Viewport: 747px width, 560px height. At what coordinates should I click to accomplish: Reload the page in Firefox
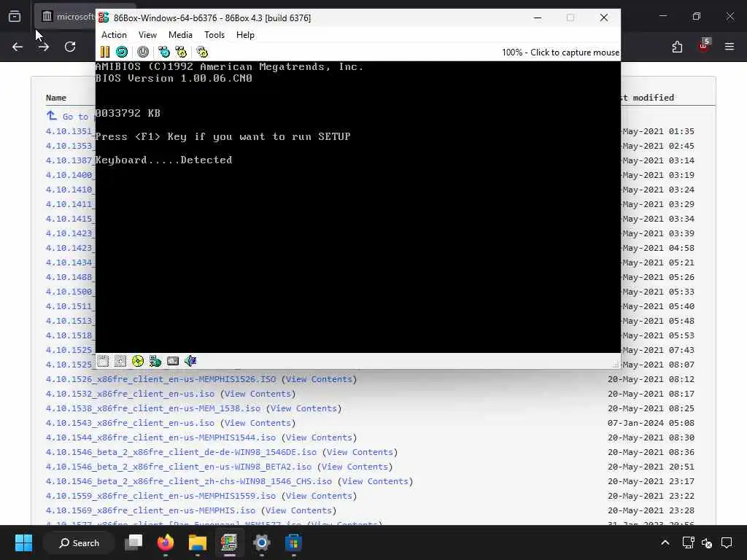click(x=70, y=47)
